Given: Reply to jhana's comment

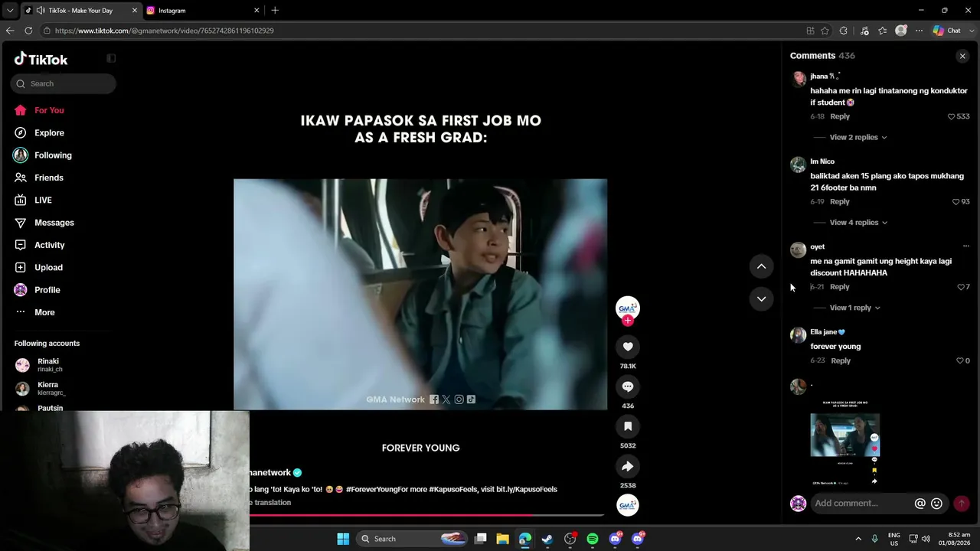Looking at the screenshot, I should pos(840,116).
